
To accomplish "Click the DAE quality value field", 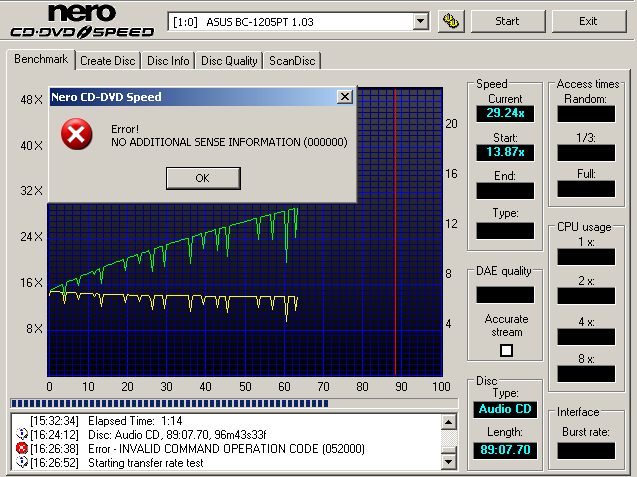I will pos(505,295).
